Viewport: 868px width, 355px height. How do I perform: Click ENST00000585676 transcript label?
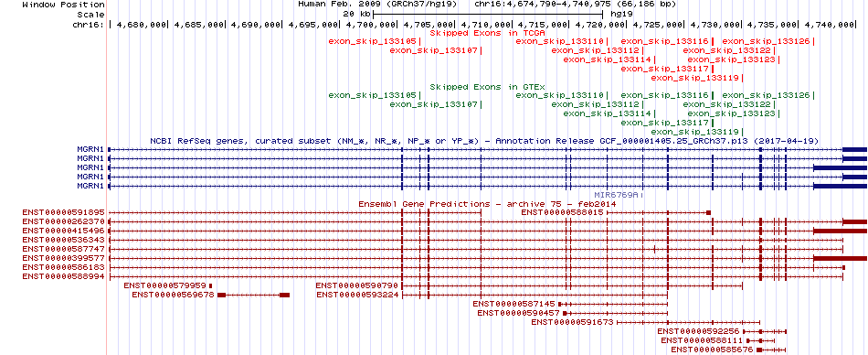point(713,350)
